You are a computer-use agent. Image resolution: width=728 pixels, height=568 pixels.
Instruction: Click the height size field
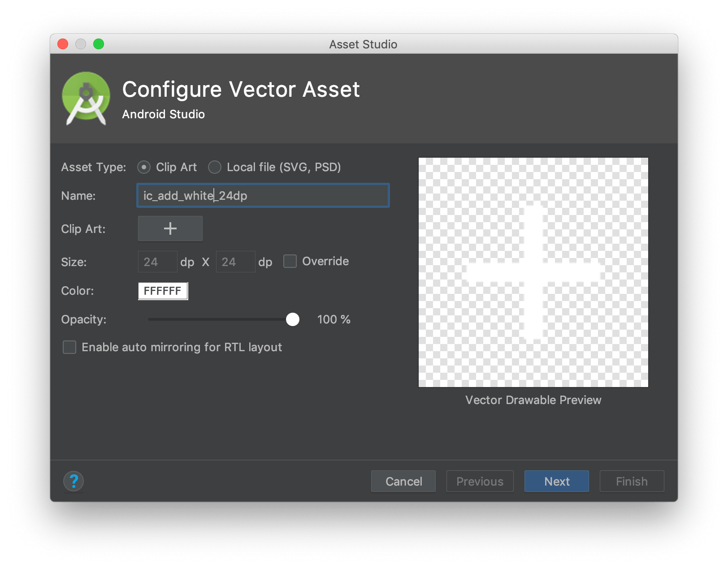pos(236,262)
